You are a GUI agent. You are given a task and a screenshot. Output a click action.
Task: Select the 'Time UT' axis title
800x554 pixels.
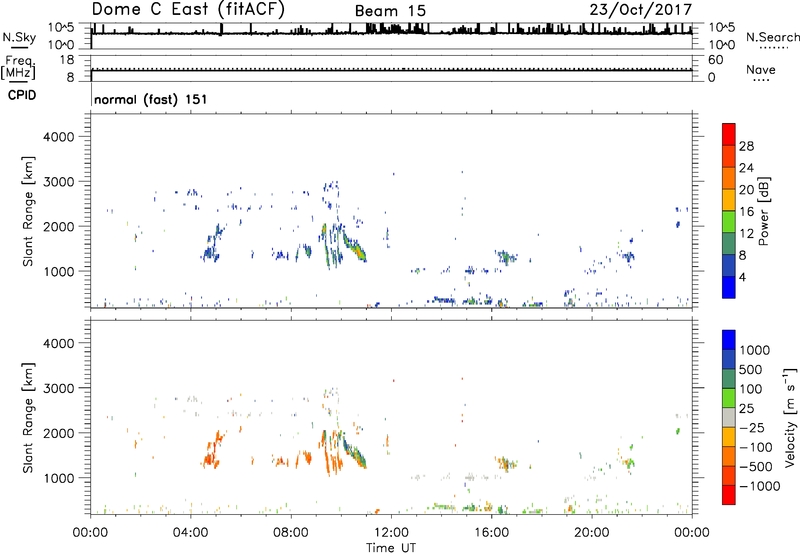[391, 548]
